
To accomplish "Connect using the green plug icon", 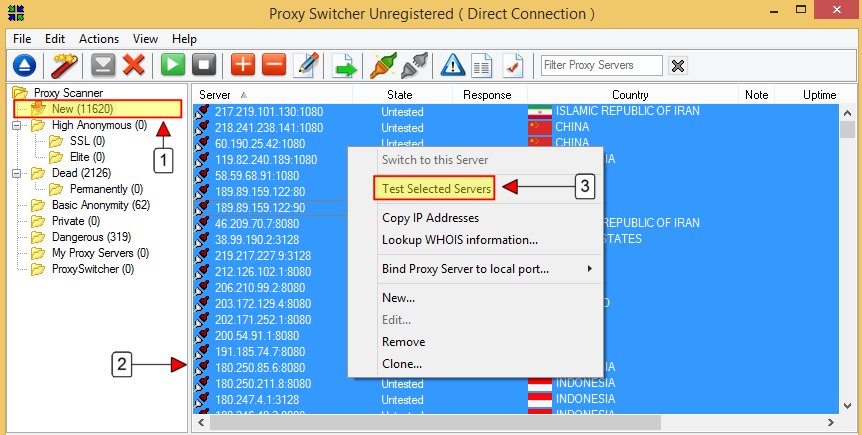I will 383,65.
